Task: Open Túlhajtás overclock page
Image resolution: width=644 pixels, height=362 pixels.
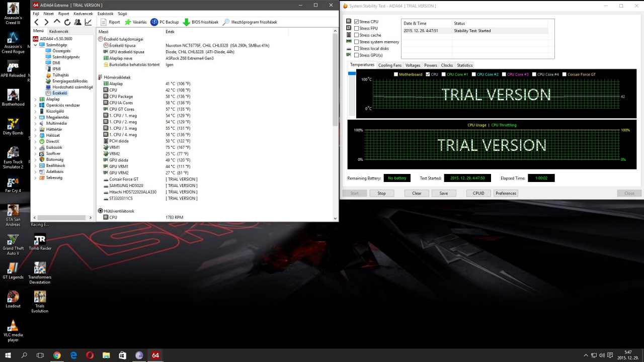Action: [57, 75]
